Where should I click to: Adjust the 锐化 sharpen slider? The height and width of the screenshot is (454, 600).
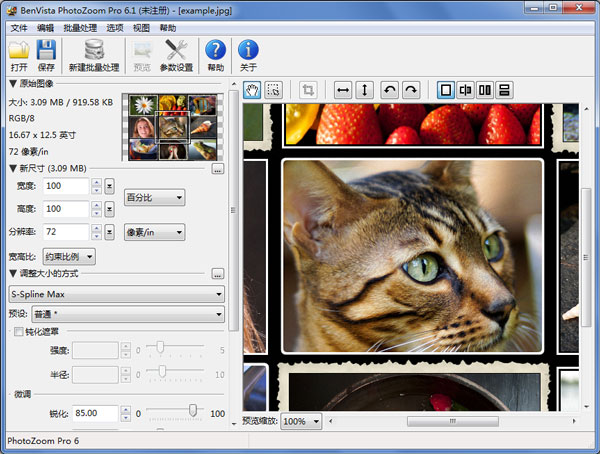193,410
